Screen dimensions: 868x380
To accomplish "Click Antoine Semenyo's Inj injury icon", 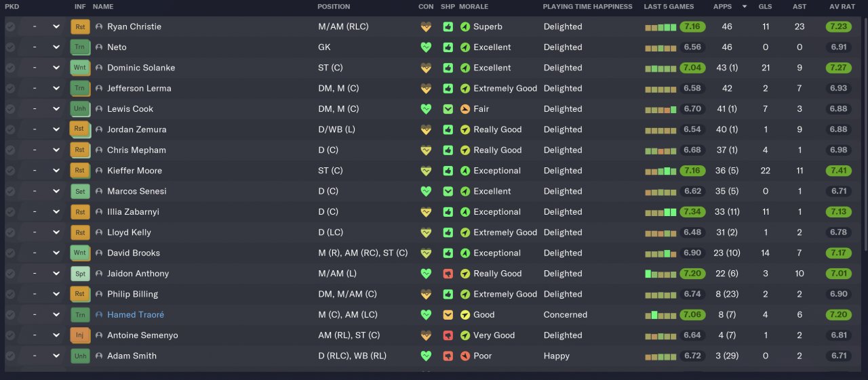I will tap(79, 335).
